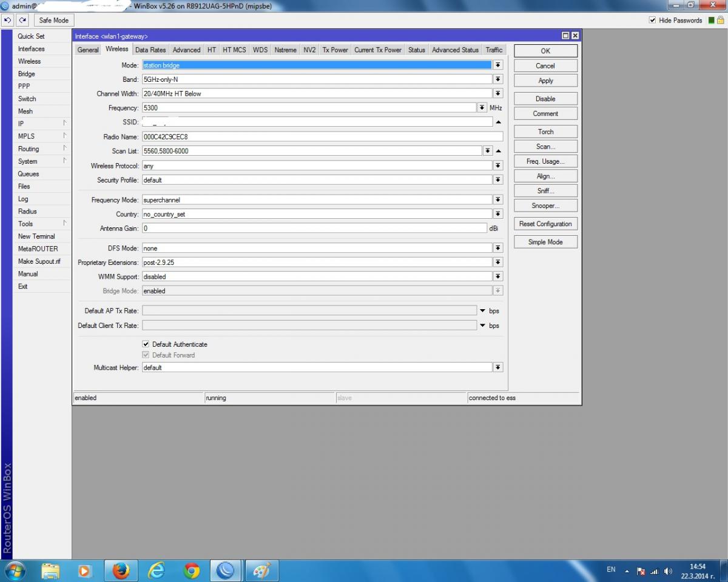Uncheck Default Authenticate checkbox
The image size is (728, 582).
click(x=146, y=344)
